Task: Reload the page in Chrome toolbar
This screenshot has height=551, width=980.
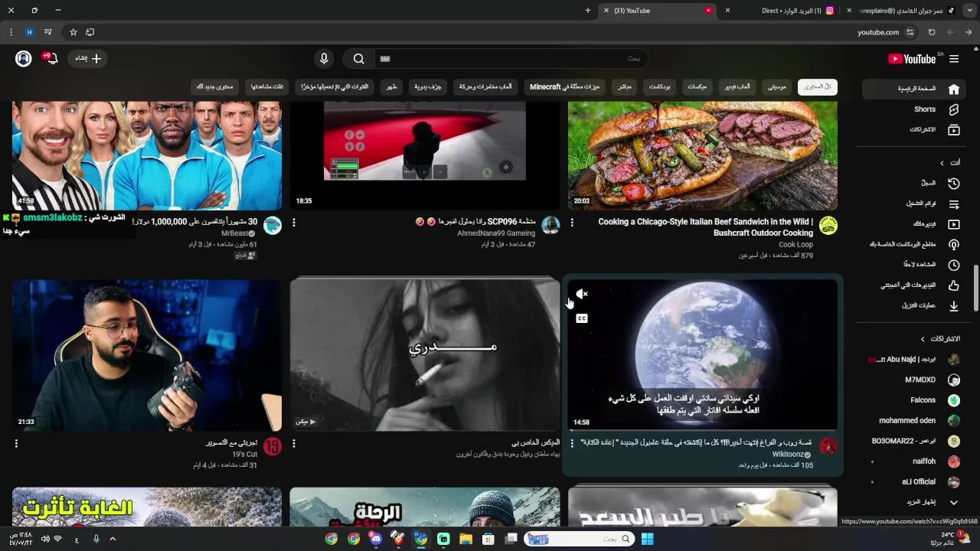Action: pyautogui.click(x=932, y=32)
